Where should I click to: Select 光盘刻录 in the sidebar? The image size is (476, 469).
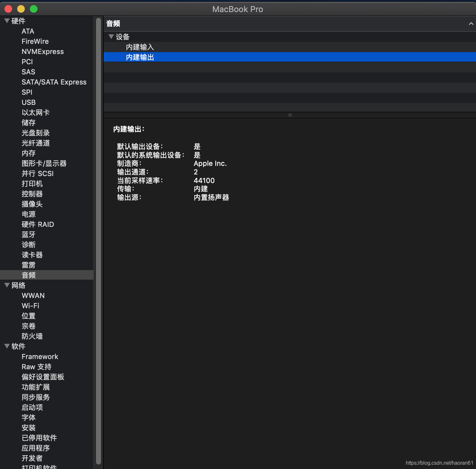point(36,133)
